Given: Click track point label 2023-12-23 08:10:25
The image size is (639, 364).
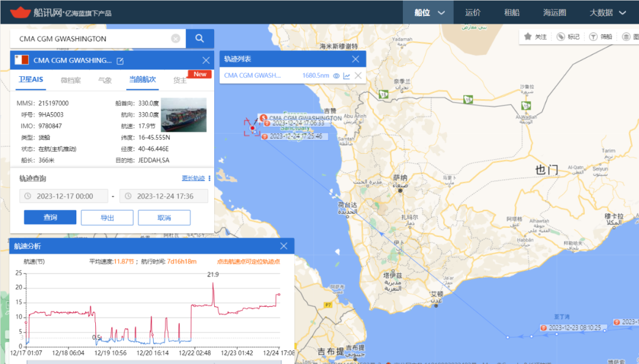Looking at the screenshot, I should click(574, 327).
